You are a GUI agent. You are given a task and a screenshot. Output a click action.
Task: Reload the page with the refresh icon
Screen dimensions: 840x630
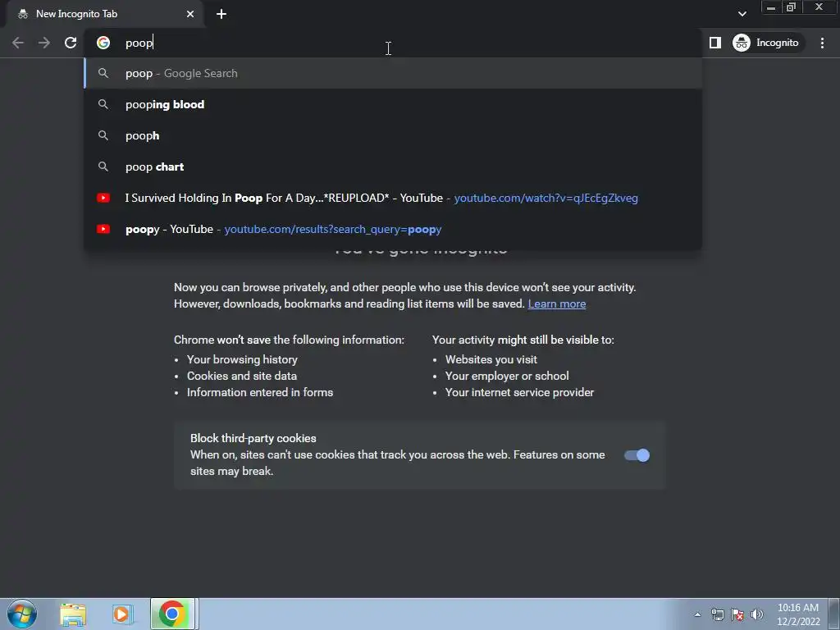click(x=71, y=43)
